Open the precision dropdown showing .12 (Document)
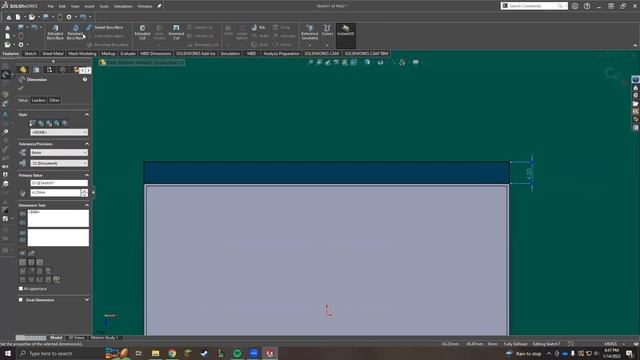Image resolution: width=640 pixels, height=360 pixels. [59, 163]
